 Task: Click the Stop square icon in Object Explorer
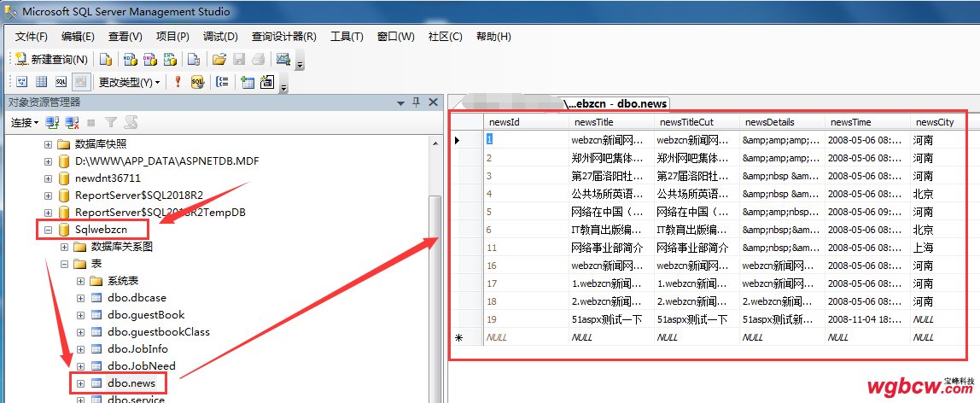(91, 122)
